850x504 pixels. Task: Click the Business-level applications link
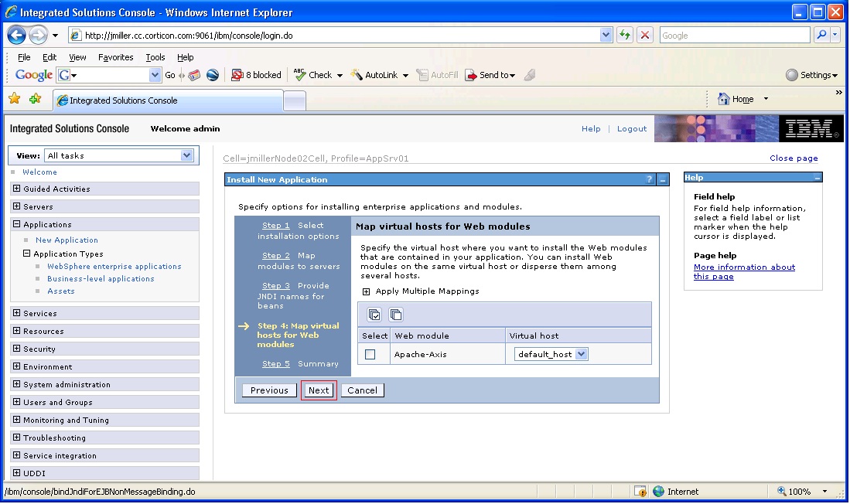click(x=101, y=279)
